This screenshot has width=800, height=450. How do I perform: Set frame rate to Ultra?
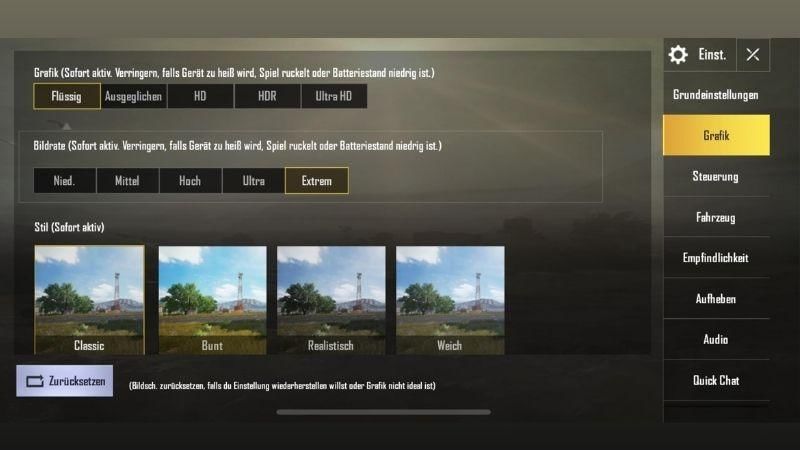254,181
